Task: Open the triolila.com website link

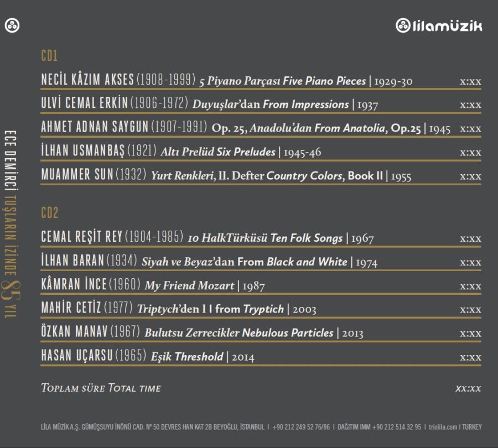Action: point(443,427)
